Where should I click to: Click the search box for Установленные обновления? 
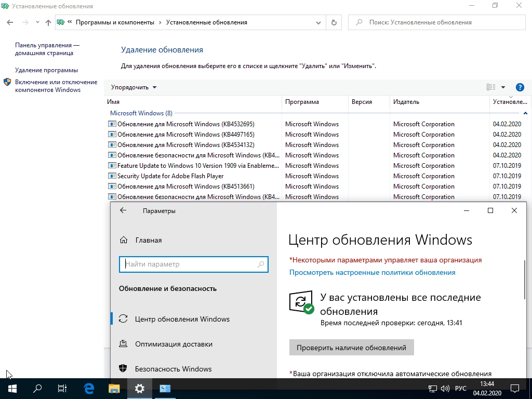point(436,22)
